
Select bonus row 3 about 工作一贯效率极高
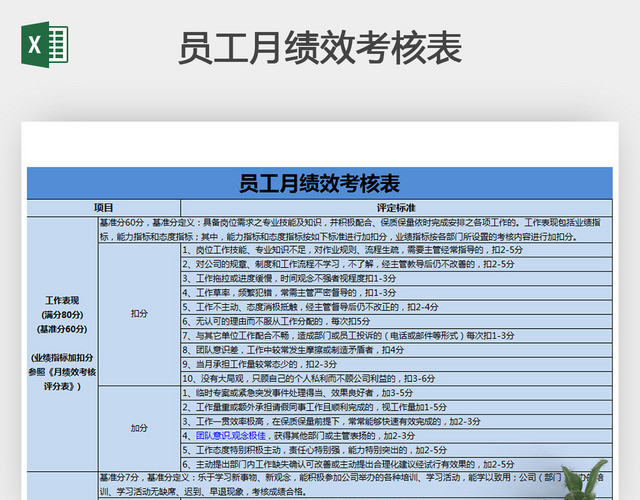396,421
